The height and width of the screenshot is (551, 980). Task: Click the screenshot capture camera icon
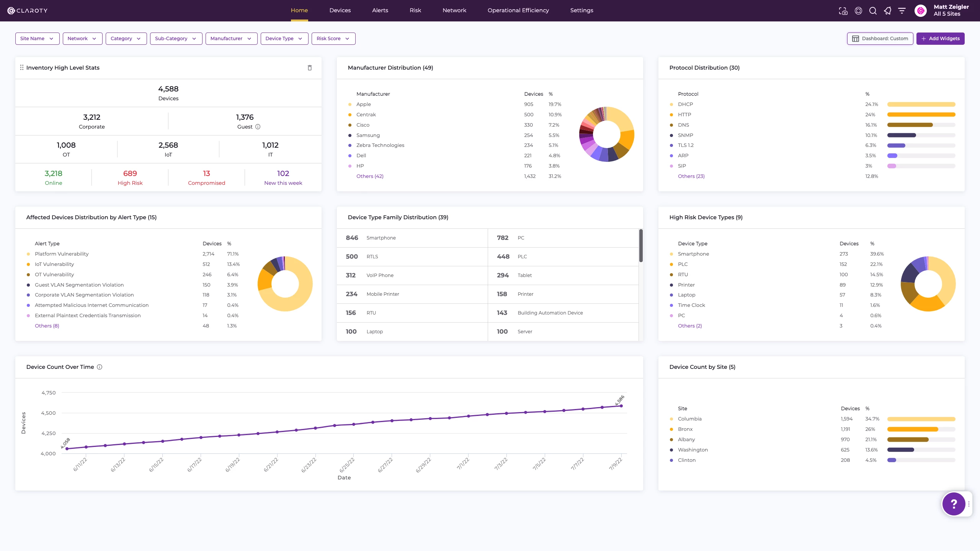pos(843,11)
